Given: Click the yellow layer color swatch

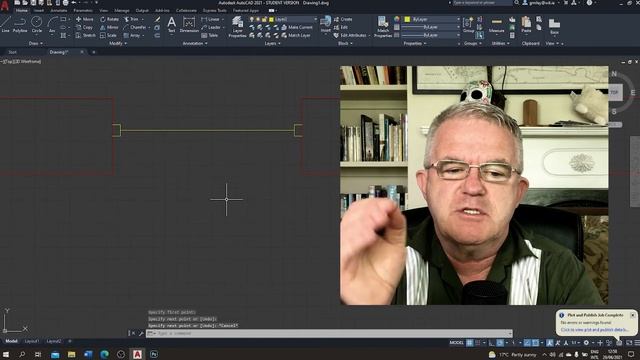Looking at the screenshot, I should coord(271,19).
